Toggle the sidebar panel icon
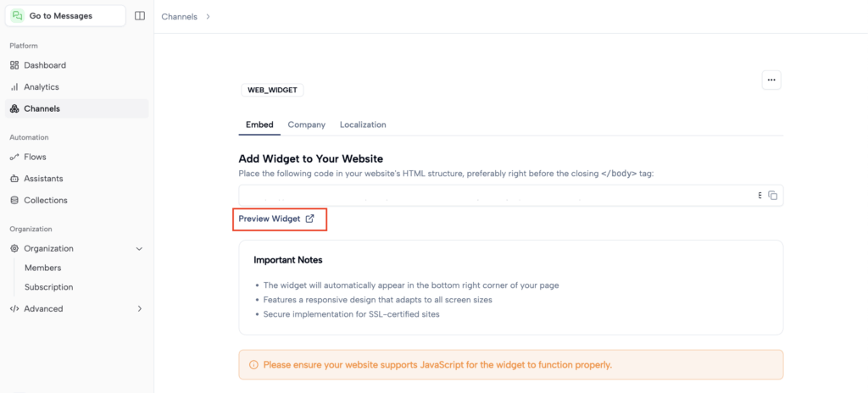 (140, 15)
